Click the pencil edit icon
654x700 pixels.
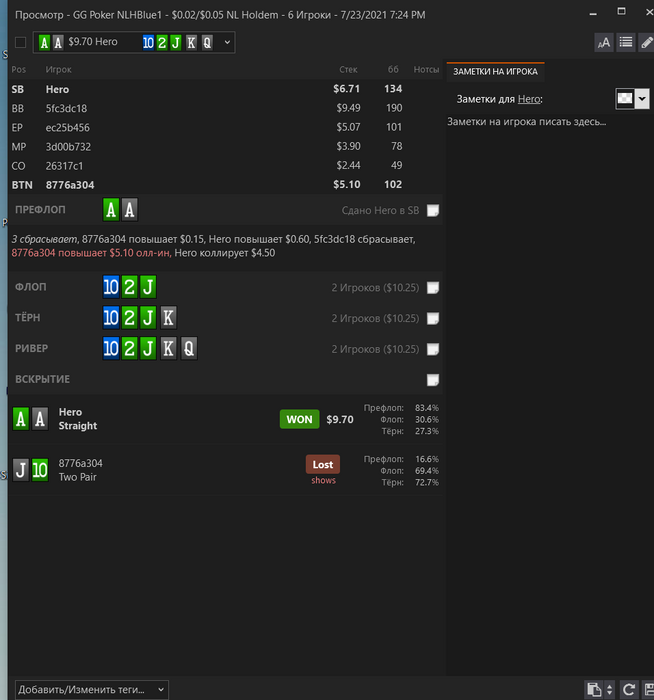pos(646,42)
